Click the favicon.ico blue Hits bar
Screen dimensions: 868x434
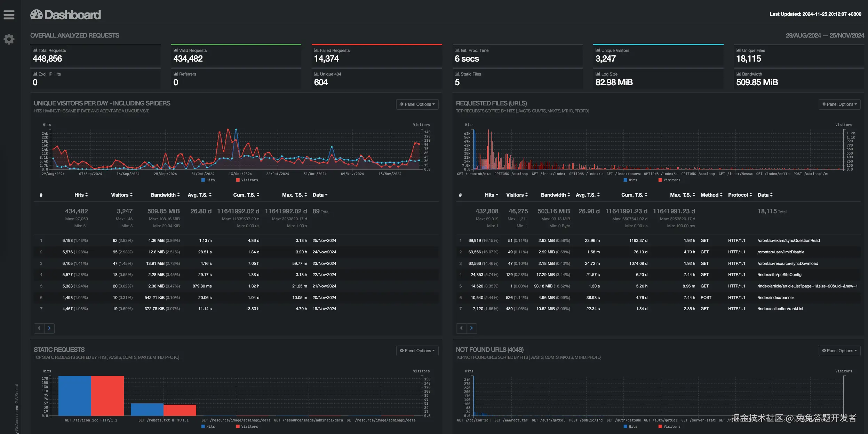click(74, 396)
